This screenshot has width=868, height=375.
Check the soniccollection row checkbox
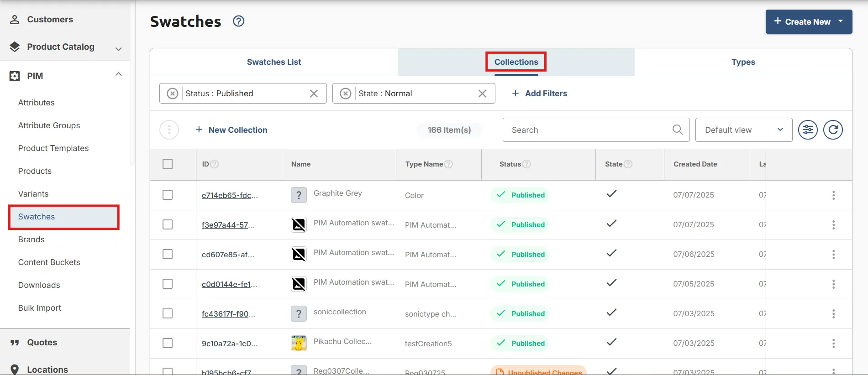168,313
